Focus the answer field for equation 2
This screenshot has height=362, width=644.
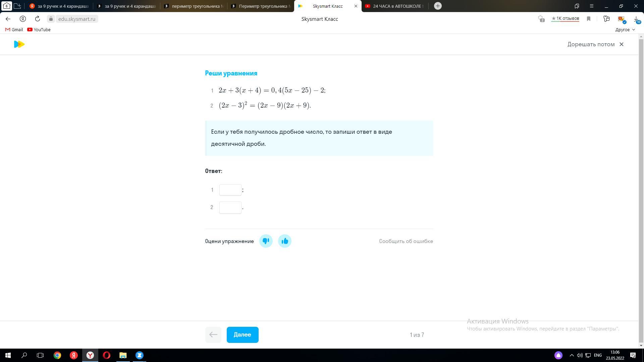coord(230,207)
